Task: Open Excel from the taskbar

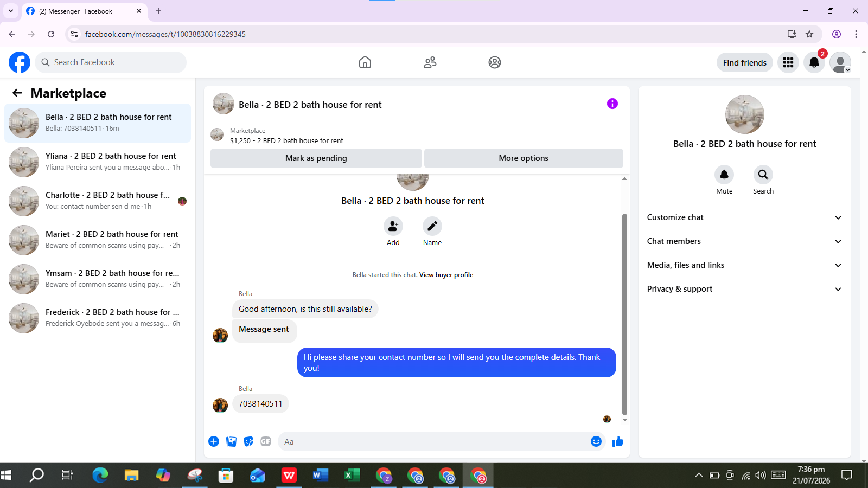Action: point(352,476)
